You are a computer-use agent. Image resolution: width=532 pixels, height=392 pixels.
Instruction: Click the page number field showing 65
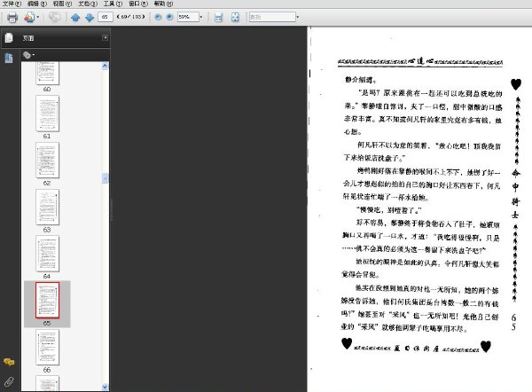pyautogui.click(x=106, y=17)
